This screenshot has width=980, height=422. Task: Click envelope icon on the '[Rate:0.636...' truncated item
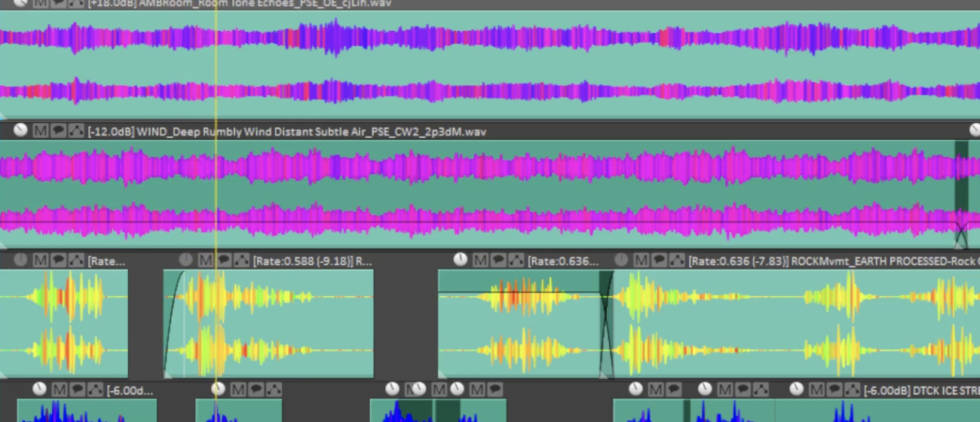click(x=515, y=261)
